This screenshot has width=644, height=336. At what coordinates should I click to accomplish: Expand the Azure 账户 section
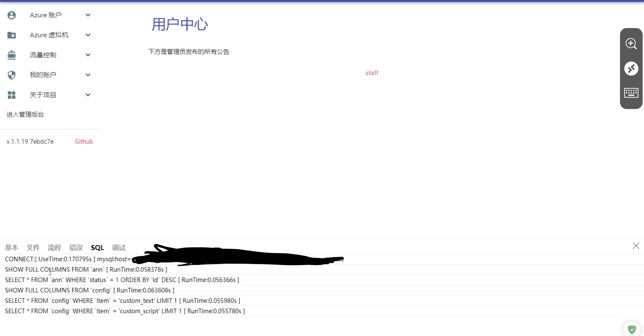tap(88, 15)
